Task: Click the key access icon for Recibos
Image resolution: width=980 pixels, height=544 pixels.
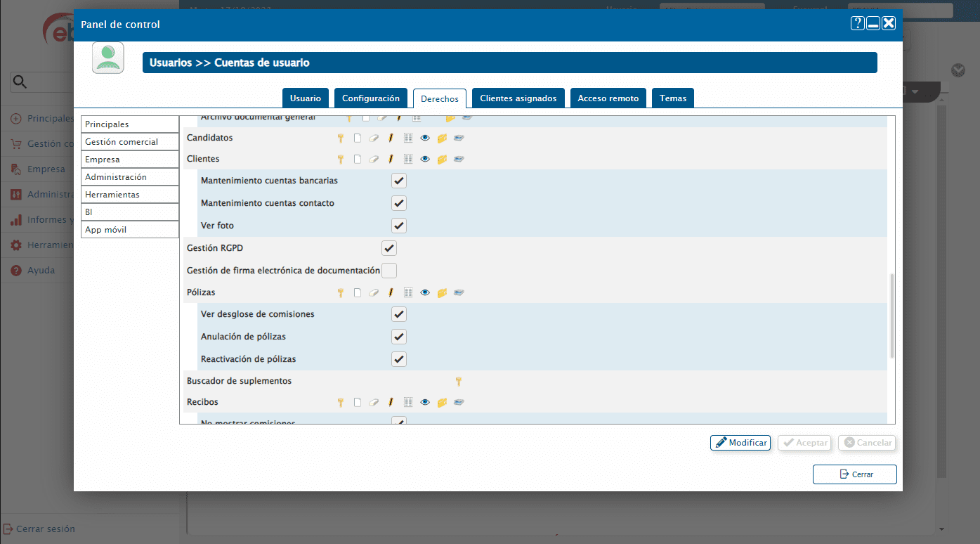Action: tap(341, 403)
